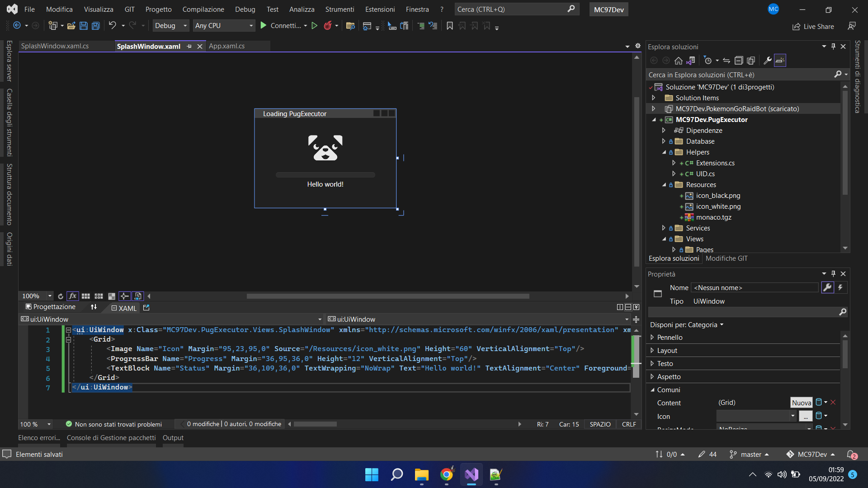Toggle the Preview Selected Items button
Viewport: 868px width, 488px height.
tap(780, 61)
